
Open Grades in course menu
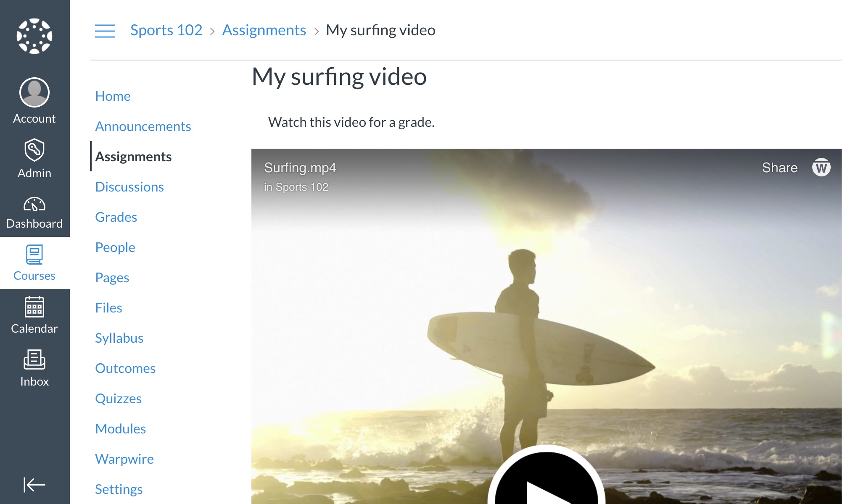click(x=116, y=217)
